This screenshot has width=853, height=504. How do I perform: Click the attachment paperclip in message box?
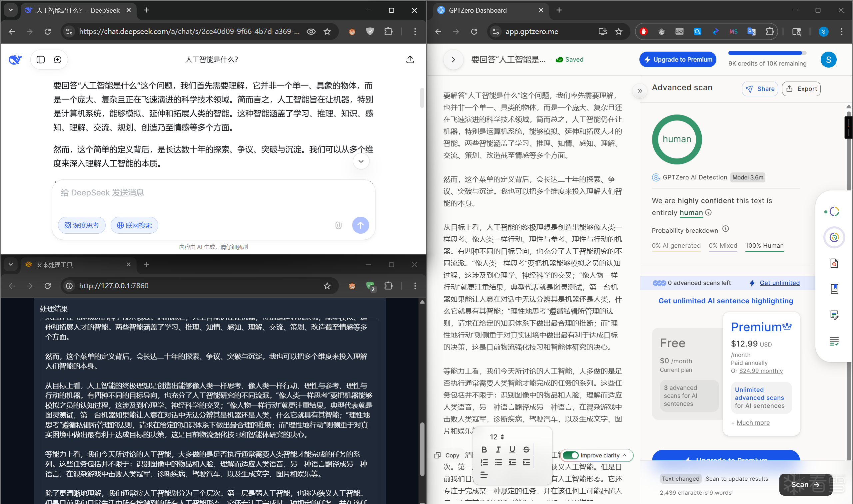338,225
